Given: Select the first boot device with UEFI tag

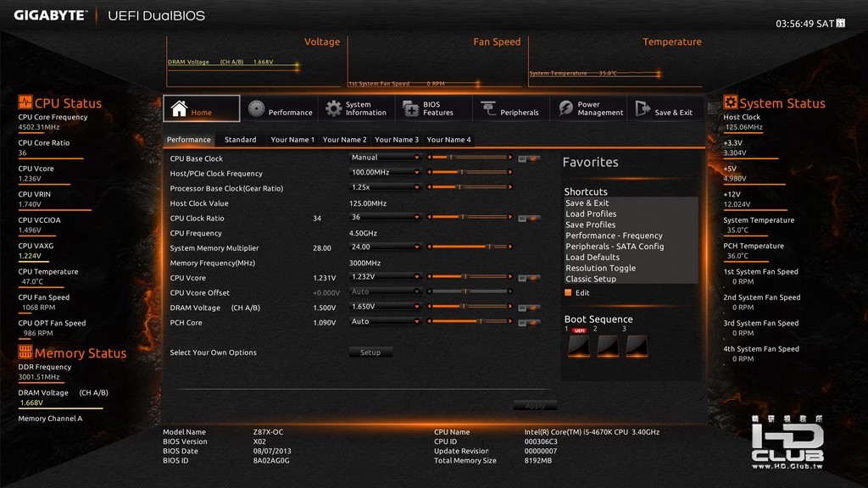Looking at the screenshot, I should click(579, 346).
